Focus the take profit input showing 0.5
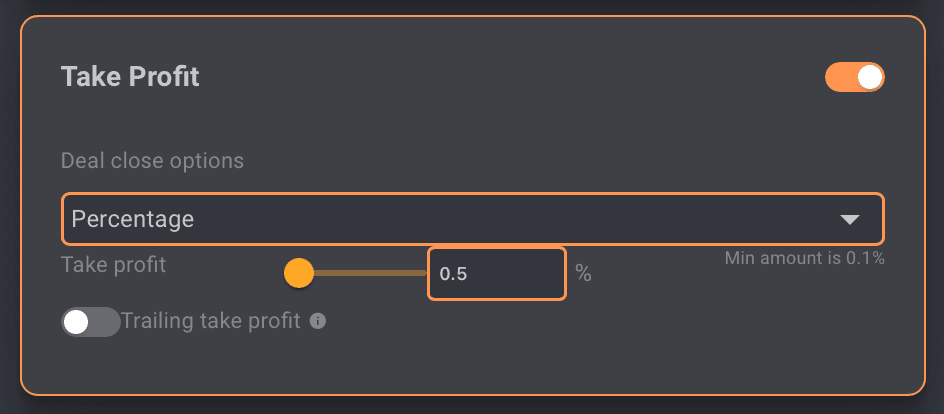 pyautogui.click(x=497, y=274)
